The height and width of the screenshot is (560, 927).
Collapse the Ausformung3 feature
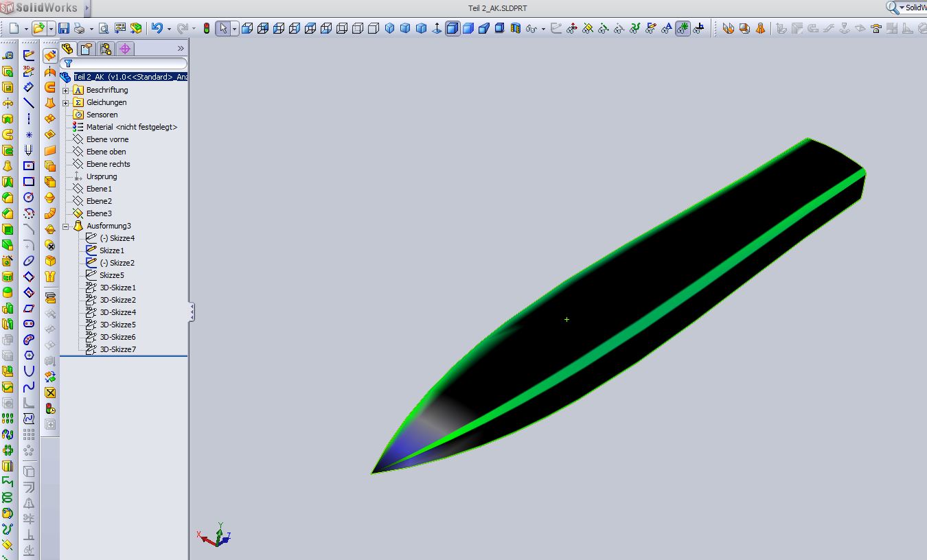click(x=66, y=226)
